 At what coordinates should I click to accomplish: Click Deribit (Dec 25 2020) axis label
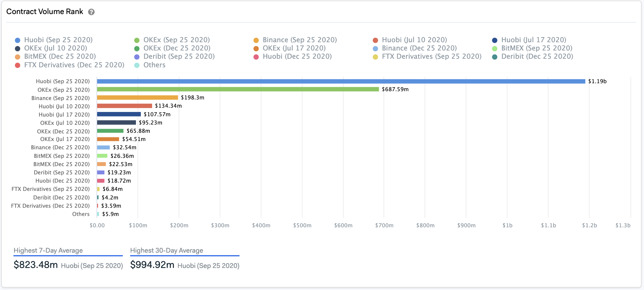[x=61, y=197]
